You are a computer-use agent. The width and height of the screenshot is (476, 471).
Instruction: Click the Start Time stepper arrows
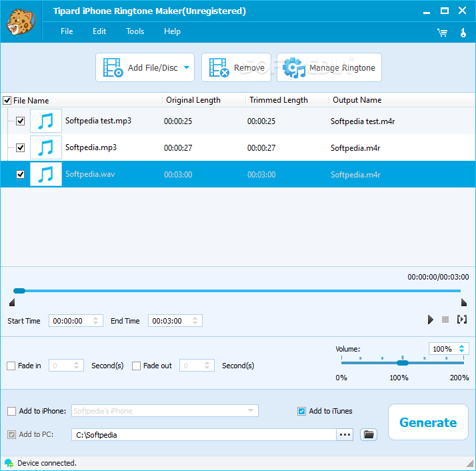(95, 321)
